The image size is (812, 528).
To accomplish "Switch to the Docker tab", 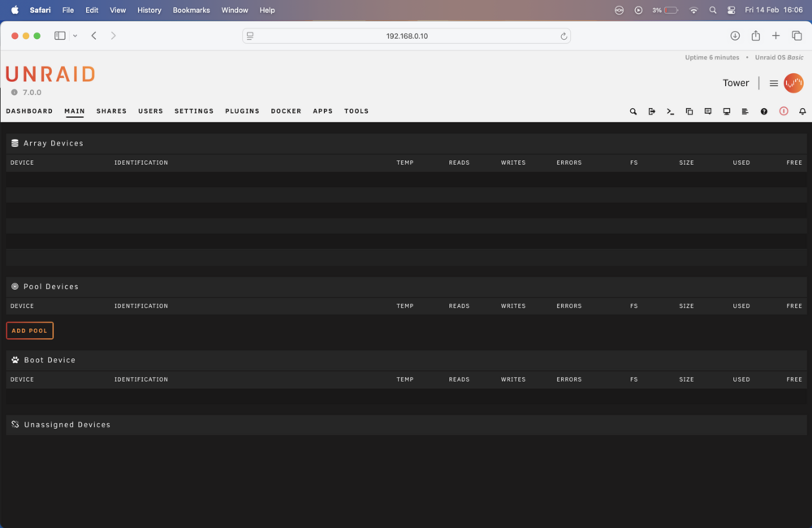I will (x=286, y=111).
